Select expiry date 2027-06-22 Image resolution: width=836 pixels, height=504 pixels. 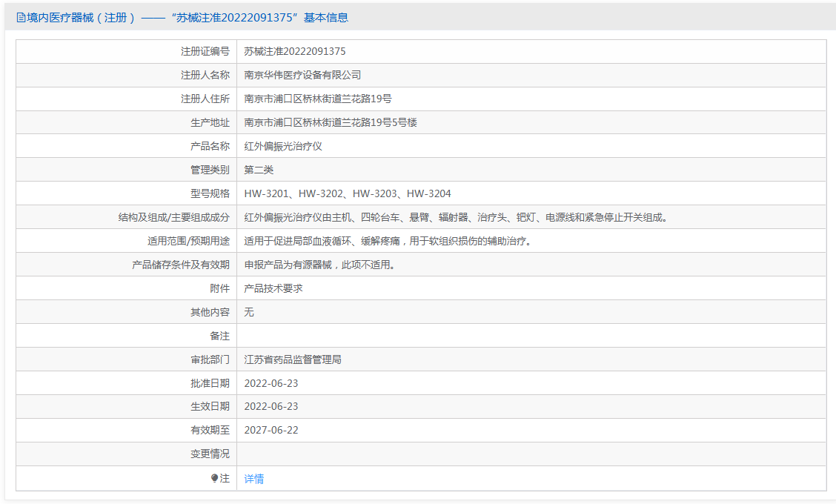(x=271, y=431)
